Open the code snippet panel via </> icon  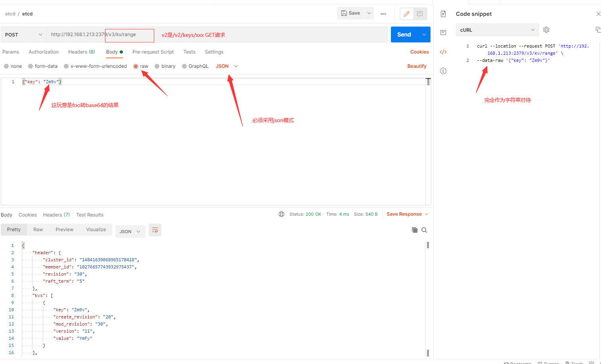pyautogui.click(x=443, y=52)
